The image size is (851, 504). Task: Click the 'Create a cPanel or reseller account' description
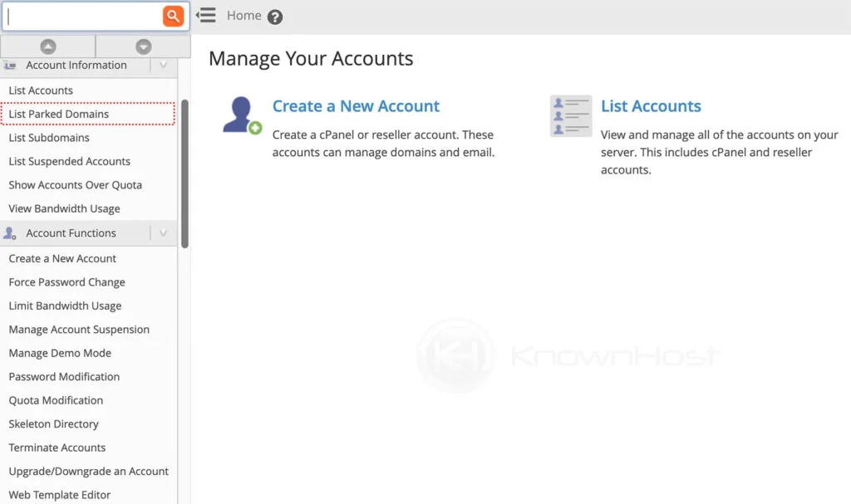383,143
